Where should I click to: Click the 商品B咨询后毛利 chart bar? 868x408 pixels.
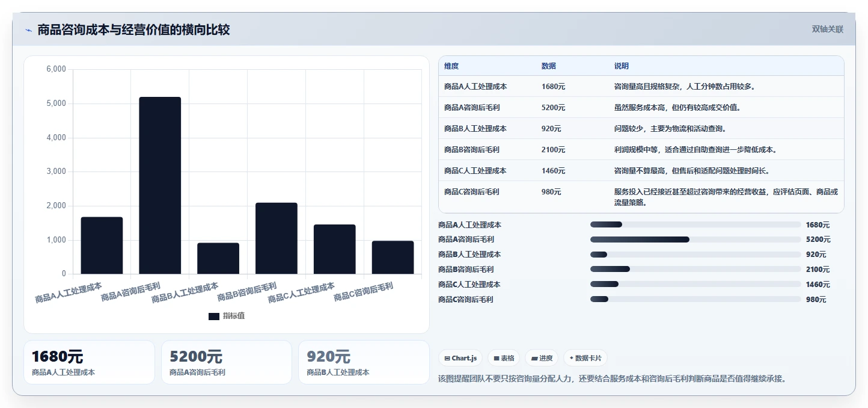point(277,238)
